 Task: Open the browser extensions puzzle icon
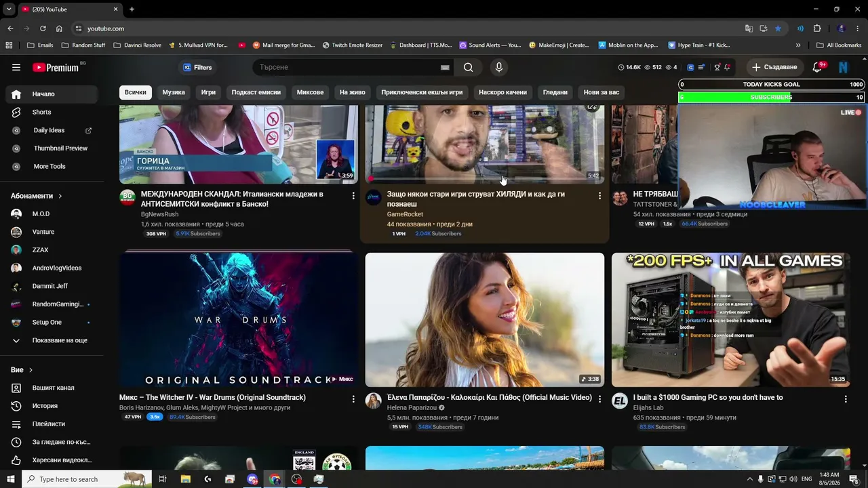point(816,28)
